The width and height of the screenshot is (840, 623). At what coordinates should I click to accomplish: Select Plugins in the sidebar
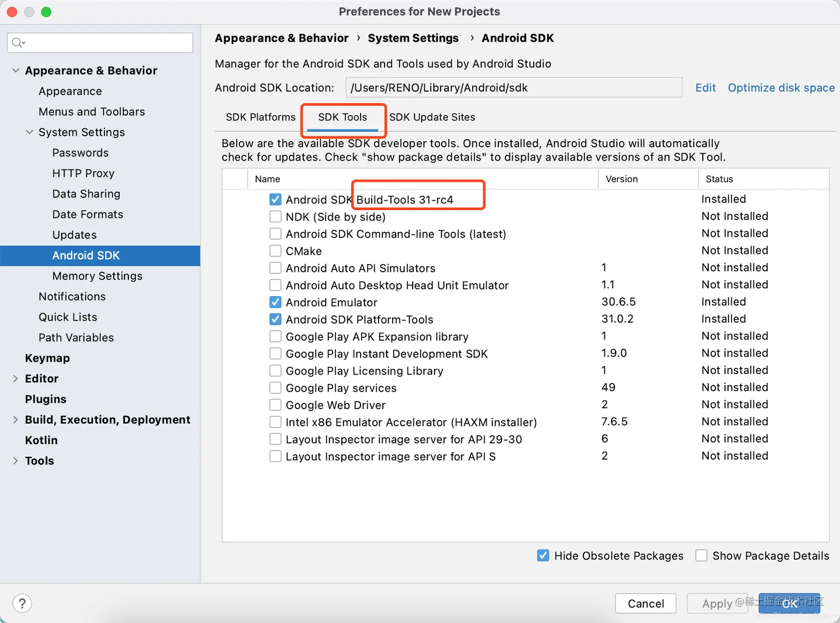(46, 400)
